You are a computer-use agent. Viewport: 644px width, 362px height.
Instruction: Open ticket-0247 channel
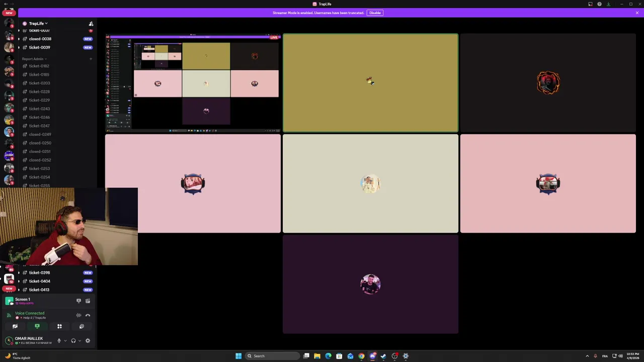[57, 126]
